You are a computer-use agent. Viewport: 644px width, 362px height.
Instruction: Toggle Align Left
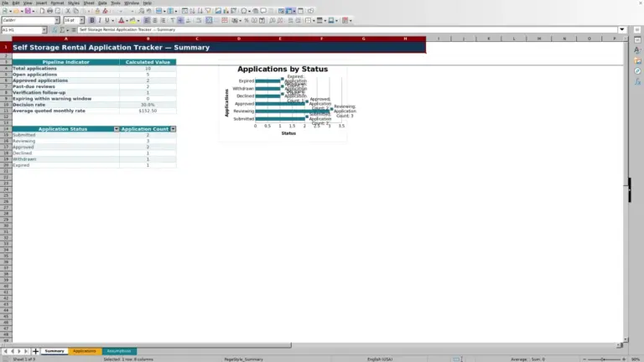point(147,20)
